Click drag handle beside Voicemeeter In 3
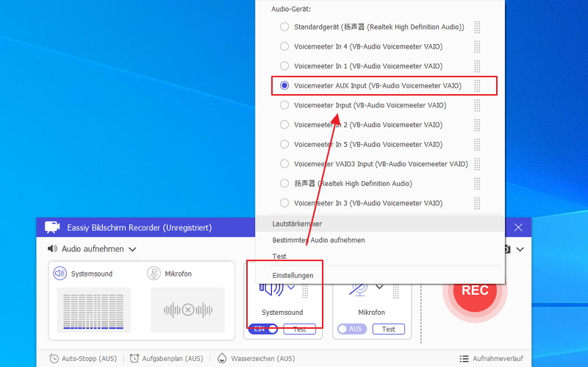 (477, 203)
